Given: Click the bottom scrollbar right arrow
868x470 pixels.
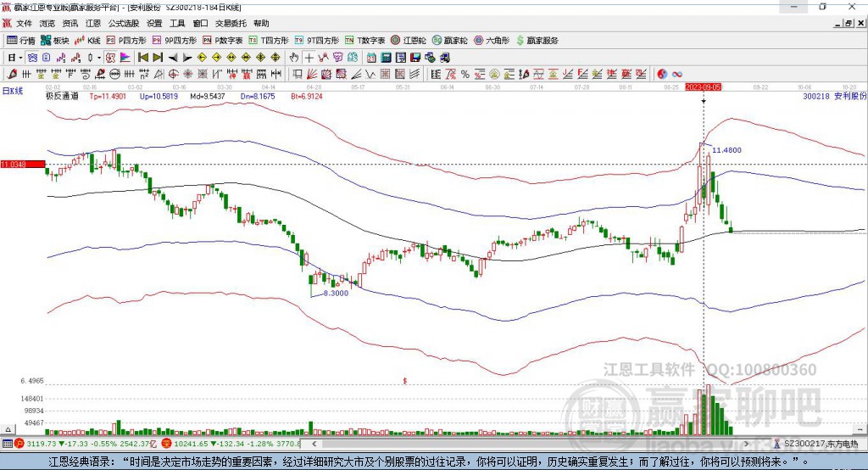Looking at the screenshot, I should click(x=746, y=444).
